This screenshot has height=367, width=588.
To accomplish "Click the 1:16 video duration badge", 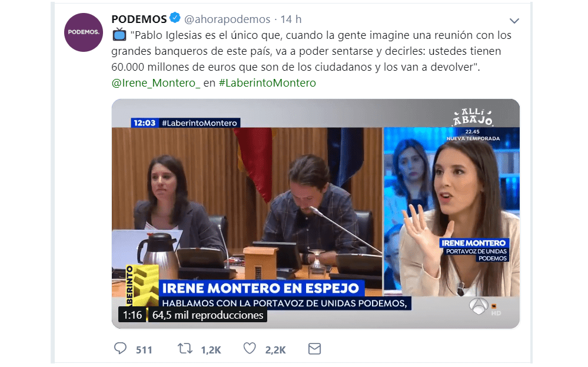I will 132,315.
